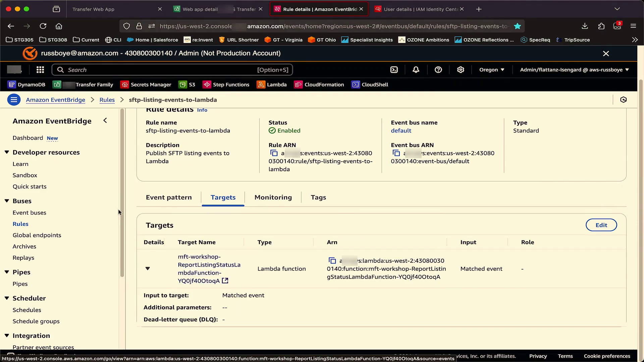The image size is (644, 362).
Task: Toggle the bookmark star for this page
Action: coord(517,26)
